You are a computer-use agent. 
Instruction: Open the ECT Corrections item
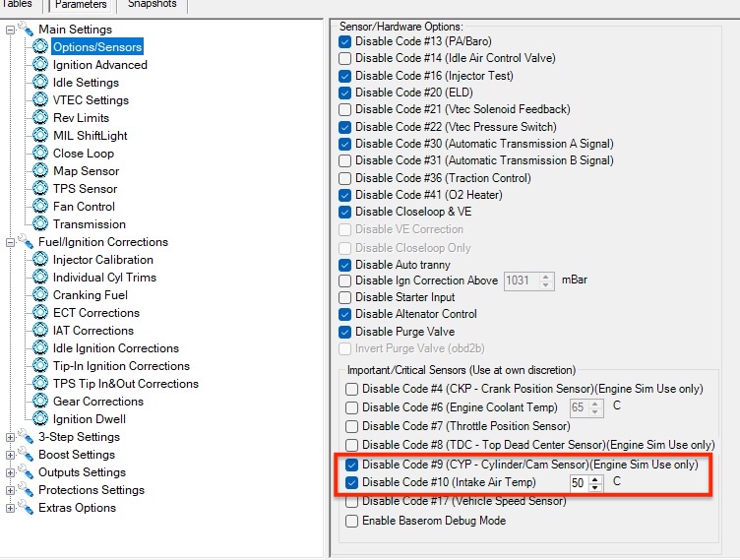click(x=95, y=313)
